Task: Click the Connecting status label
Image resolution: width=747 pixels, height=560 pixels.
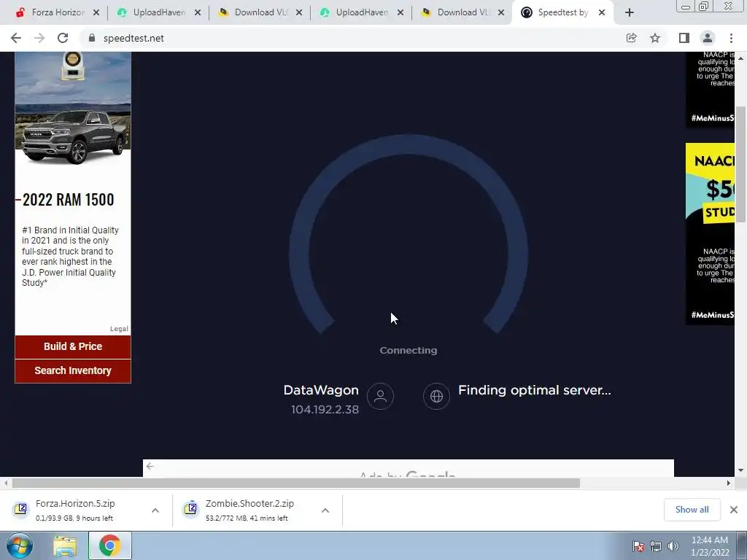Action: [x=409, y=351]
